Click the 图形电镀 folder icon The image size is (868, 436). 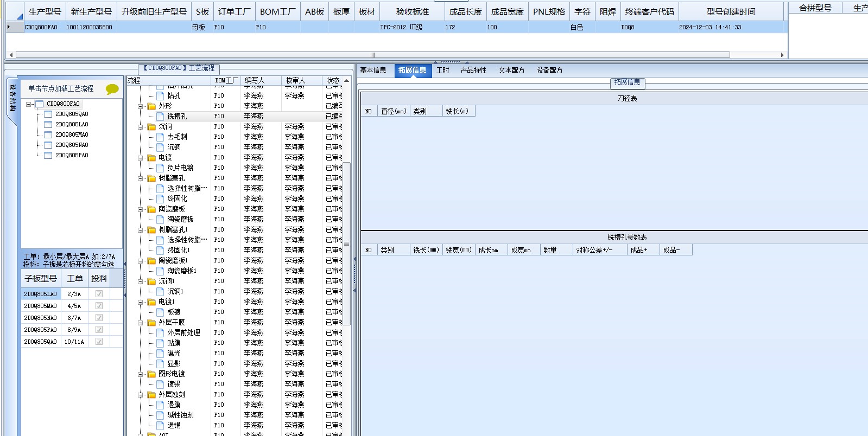151,374
